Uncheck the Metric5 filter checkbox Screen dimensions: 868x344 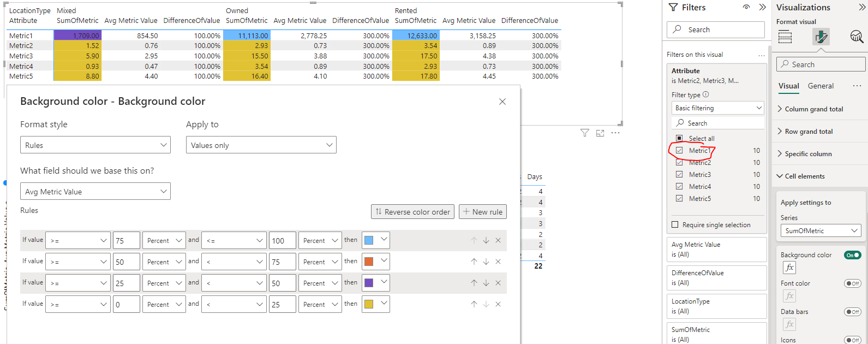click(x=679, y=198)
